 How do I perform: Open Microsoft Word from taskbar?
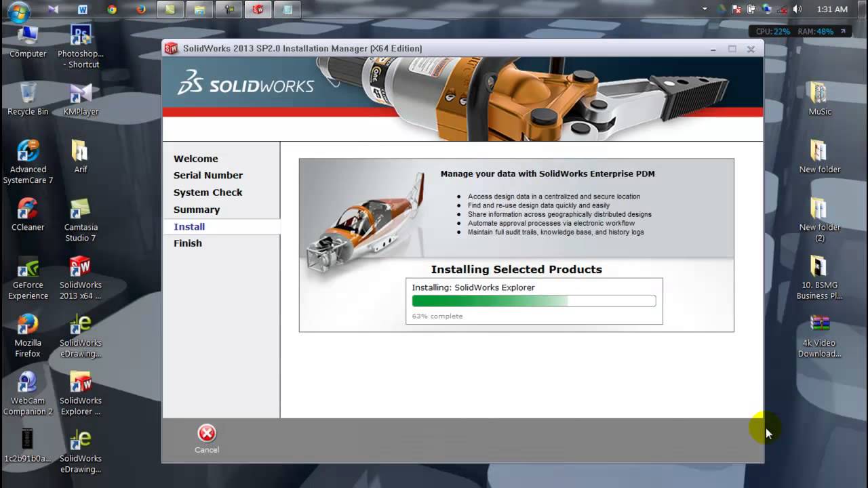pyautogui.click(x=83, y=9)
